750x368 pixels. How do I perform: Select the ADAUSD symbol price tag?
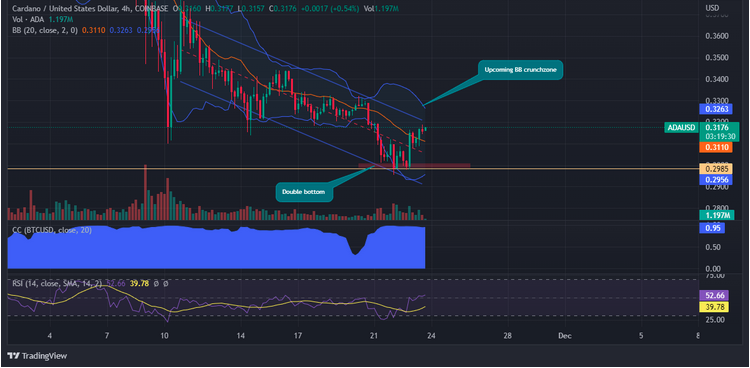(x=681, y=128)
